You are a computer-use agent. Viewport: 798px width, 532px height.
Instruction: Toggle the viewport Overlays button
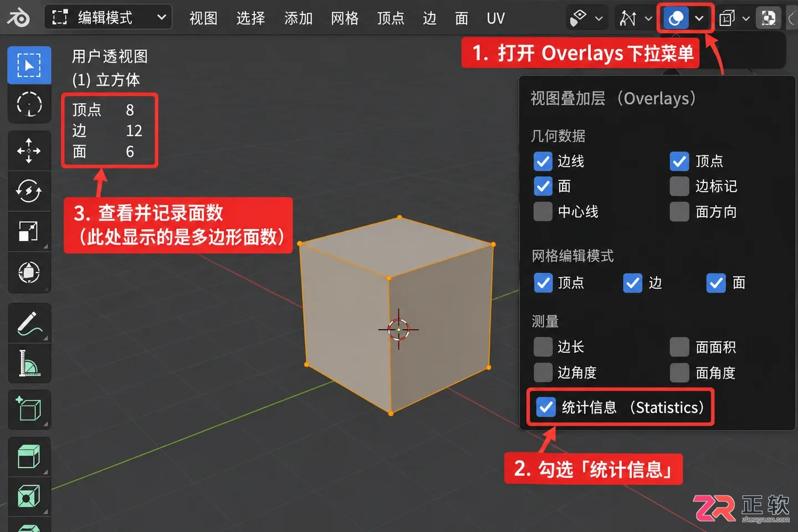(676, 18)
